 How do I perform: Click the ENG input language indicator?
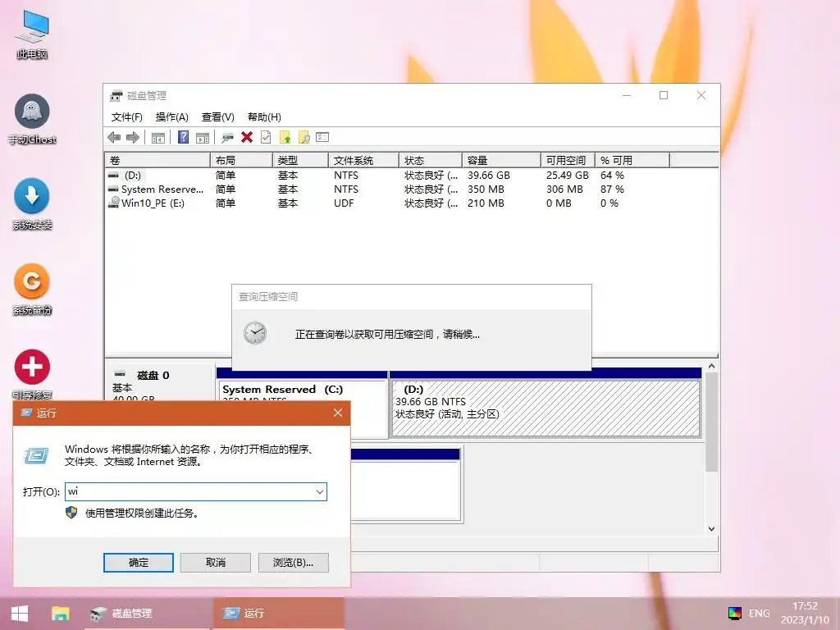[x=759, y=614]
